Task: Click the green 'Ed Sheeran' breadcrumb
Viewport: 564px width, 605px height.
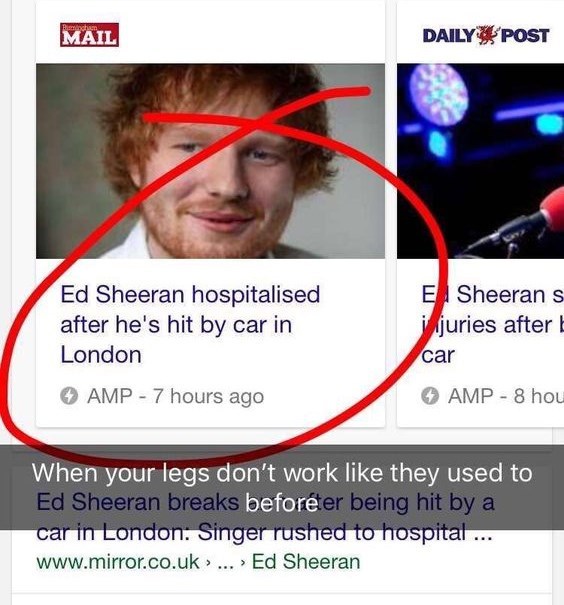Action: [x=306, y=561]
